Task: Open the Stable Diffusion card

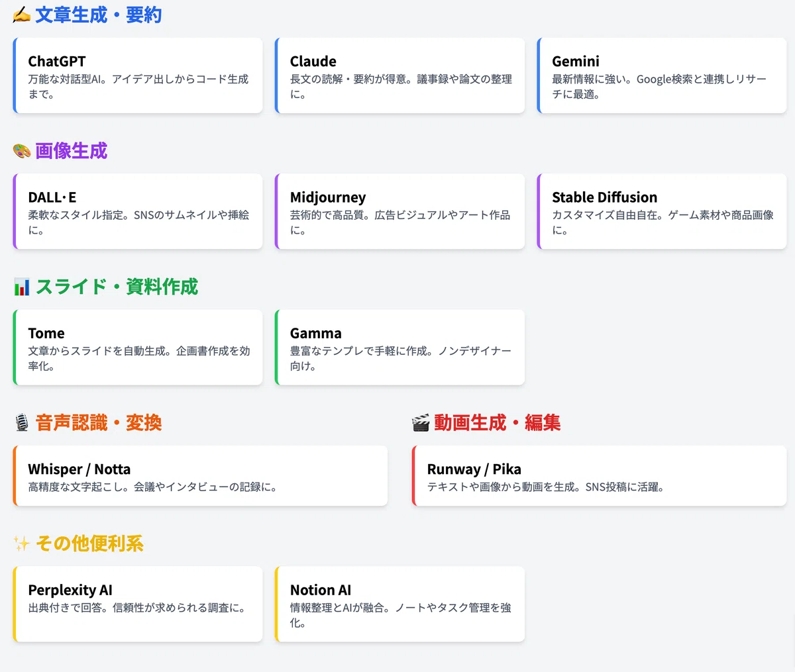Action: 662,211
